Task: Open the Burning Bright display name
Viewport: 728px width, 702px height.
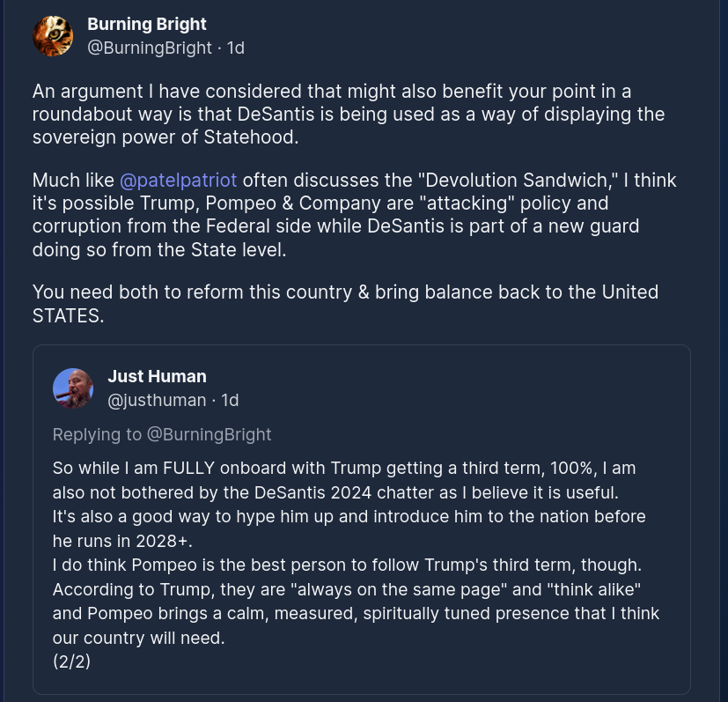Action: [x=147, y=24]
